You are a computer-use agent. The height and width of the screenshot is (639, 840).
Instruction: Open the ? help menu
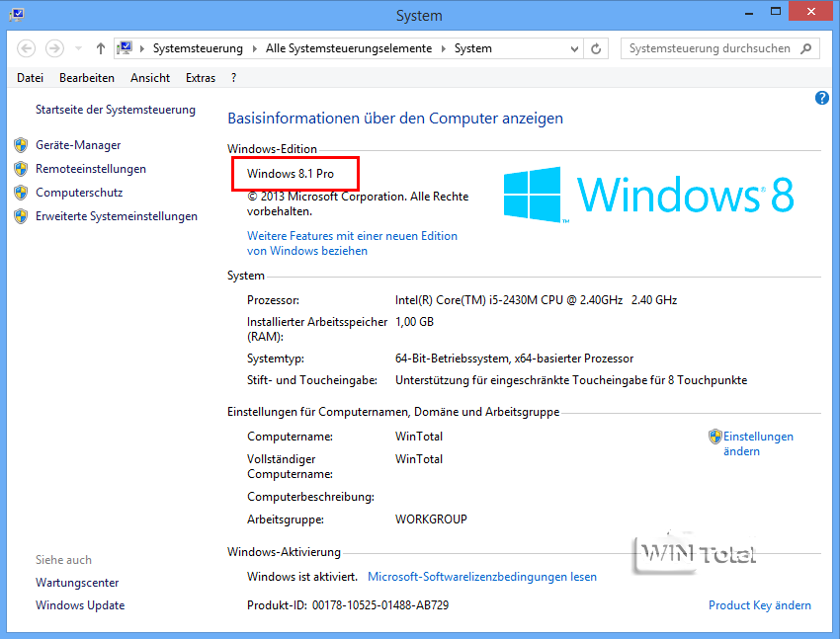233,78
